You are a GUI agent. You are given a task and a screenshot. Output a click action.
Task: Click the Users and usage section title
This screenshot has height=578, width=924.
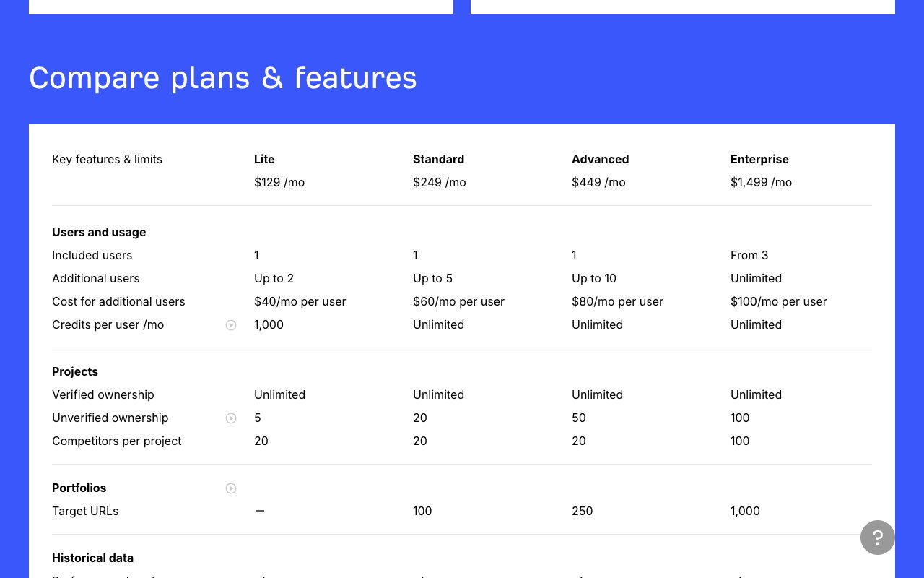click(x=99, y=232)
